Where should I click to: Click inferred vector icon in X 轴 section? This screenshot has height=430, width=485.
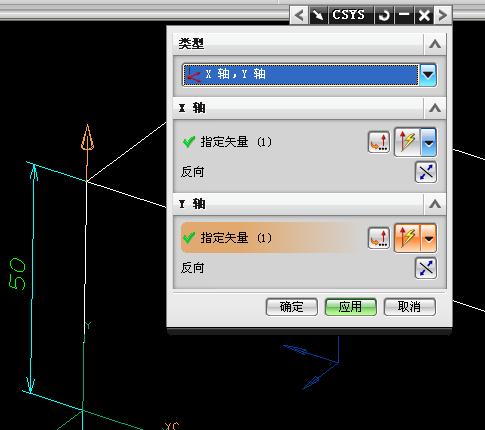(x=407, y=142)
